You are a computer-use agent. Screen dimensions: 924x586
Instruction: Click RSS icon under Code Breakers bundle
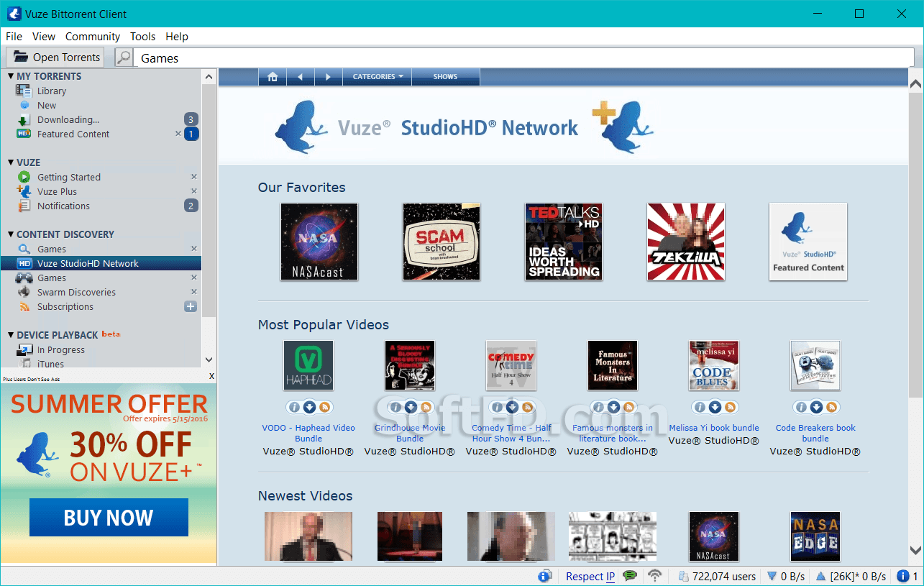[x=832, y=407]
